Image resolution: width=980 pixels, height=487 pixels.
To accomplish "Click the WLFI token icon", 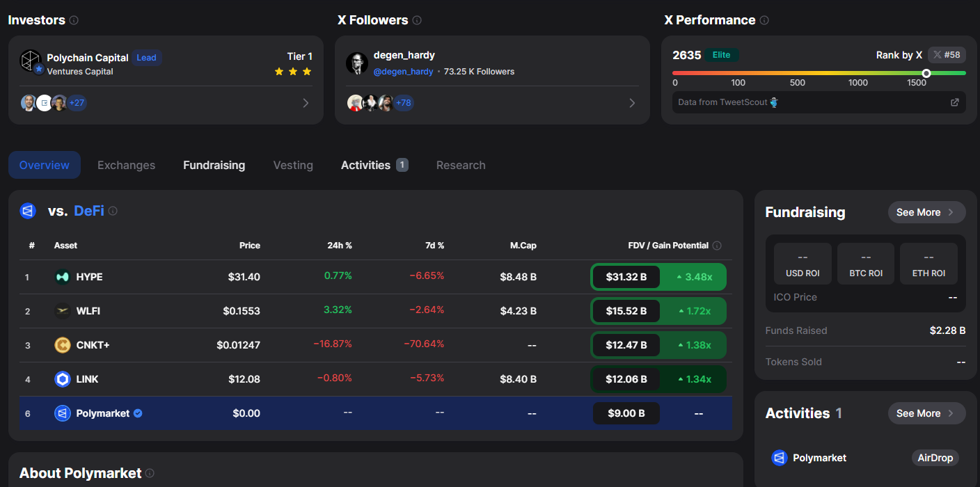I will coord(63,311).
